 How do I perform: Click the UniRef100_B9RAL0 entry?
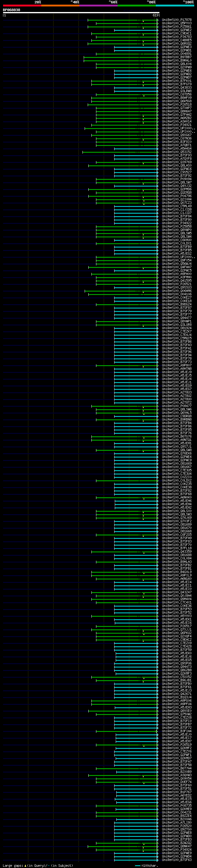pyautogui.click(x=177, y=60)
